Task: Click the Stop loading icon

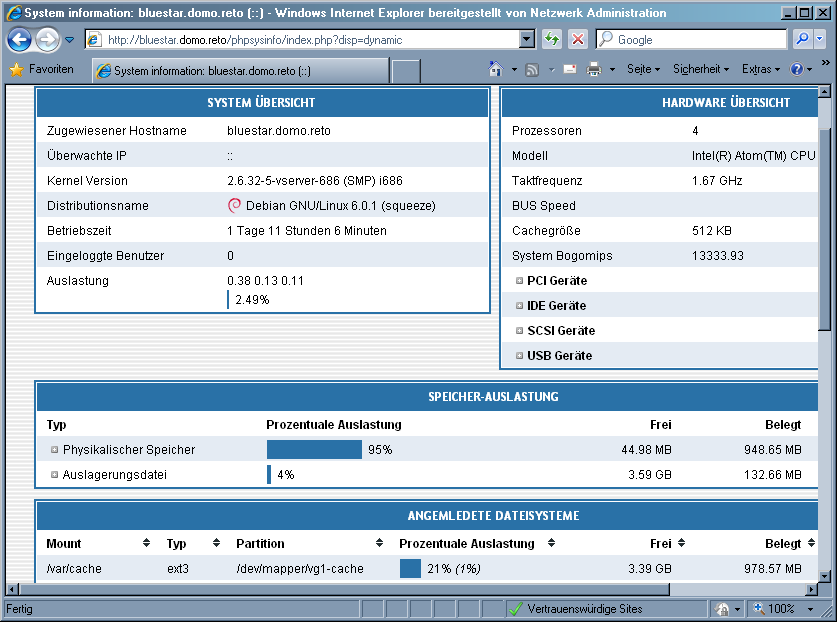Action: click(577, 39)
